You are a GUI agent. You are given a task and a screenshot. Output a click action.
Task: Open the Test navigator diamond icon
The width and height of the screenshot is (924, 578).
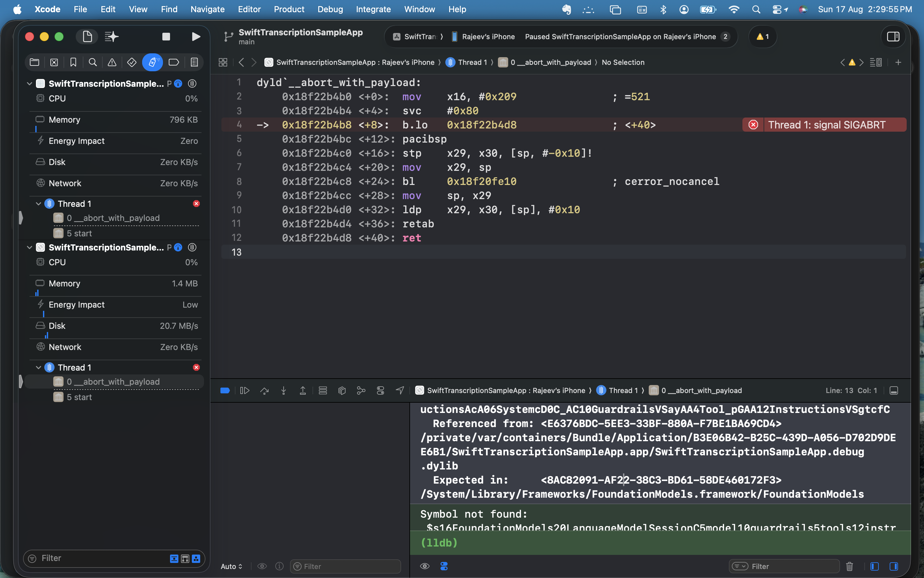[132, 62]
